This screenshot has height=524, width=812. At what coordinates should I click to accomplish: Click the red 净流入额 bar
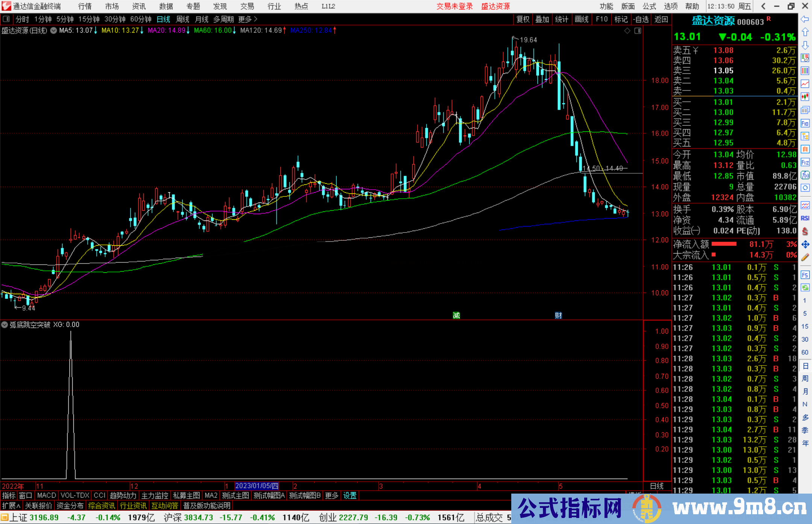(x=724, y=244)
